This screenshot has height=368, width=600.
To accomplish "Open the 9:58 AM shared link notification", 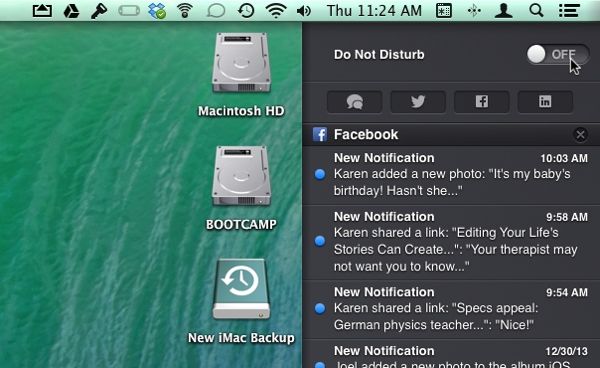I will (451, 243).
